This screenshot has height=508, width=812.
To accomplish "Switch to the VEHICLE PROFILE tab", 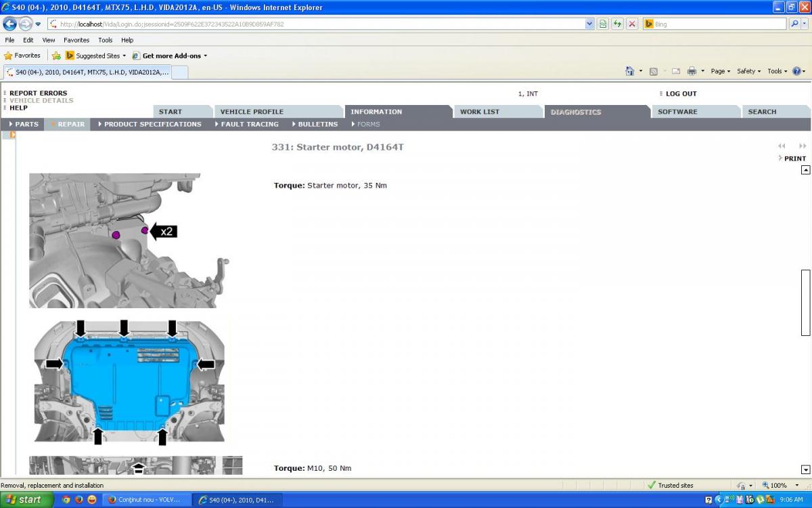I will pos(279,112).
